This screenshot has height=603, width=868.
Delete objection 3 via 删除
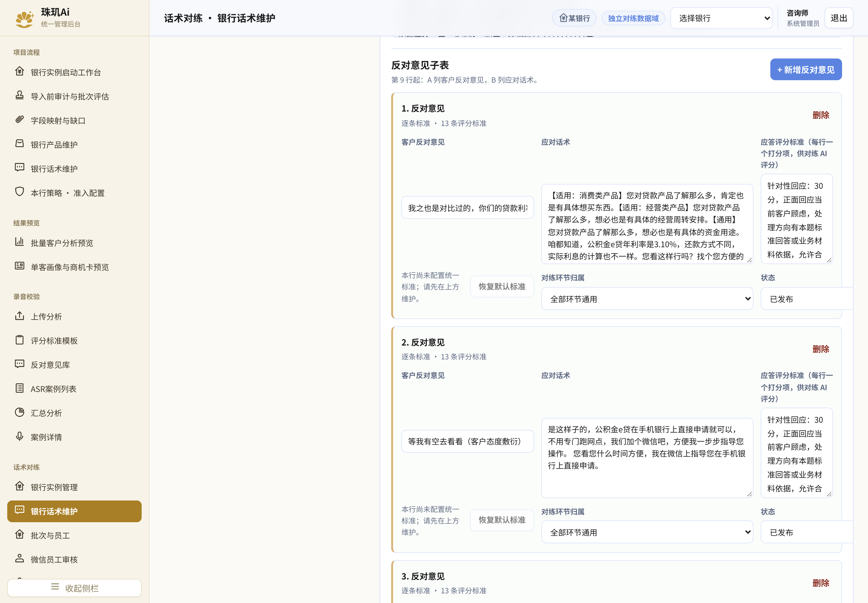(x=820, y=582)
